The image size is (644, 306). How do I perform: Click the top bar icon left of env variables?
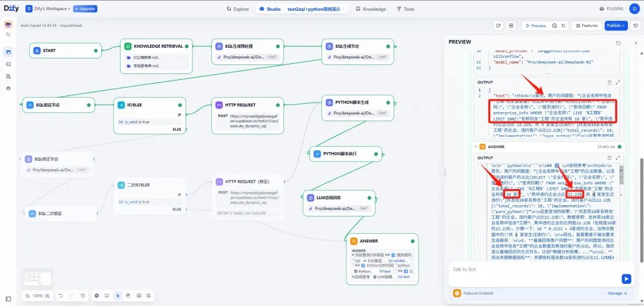click(x=498, y=26)
